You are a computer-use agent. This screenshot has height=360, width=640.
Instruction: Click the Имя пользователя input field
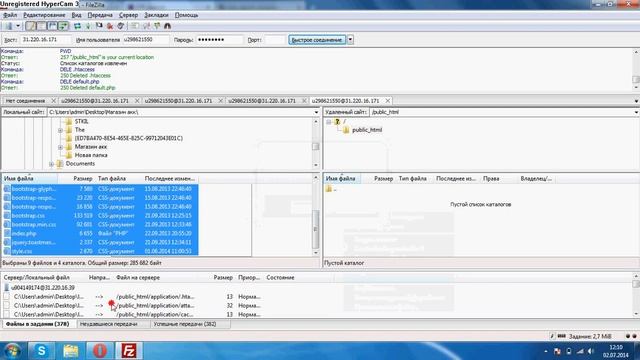tap(145, 40)
